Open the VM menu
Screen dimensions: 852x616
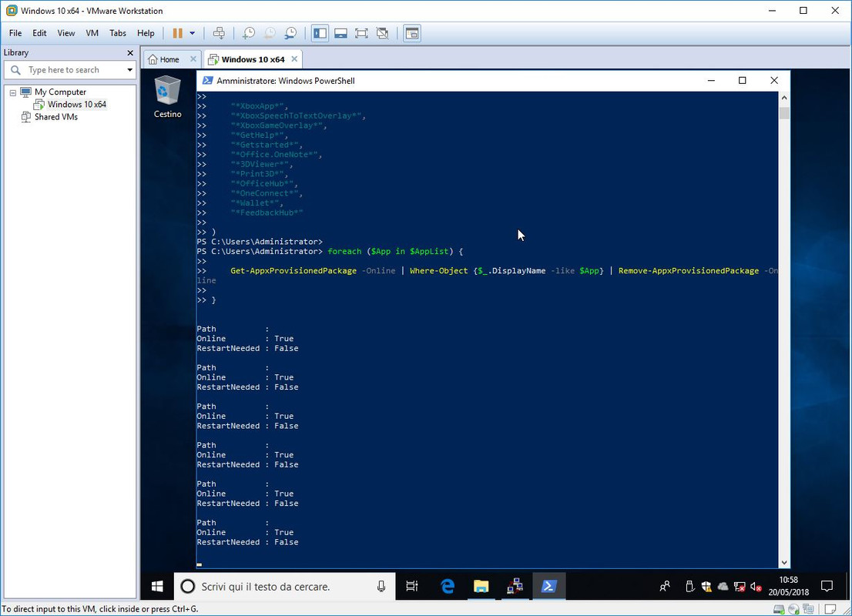point(92,33)
